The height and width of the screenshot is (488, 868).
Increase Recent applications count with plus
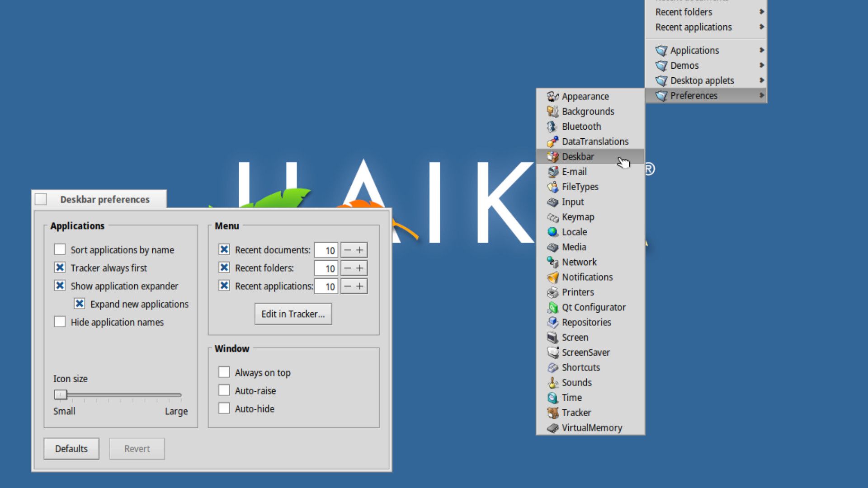(360, 286)
